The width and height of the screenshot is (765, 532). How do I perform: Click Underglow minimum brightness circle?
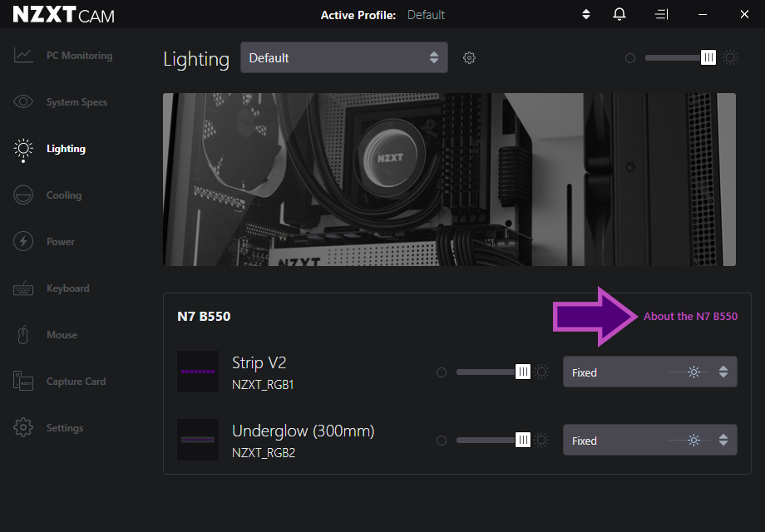tap(441, 441)
